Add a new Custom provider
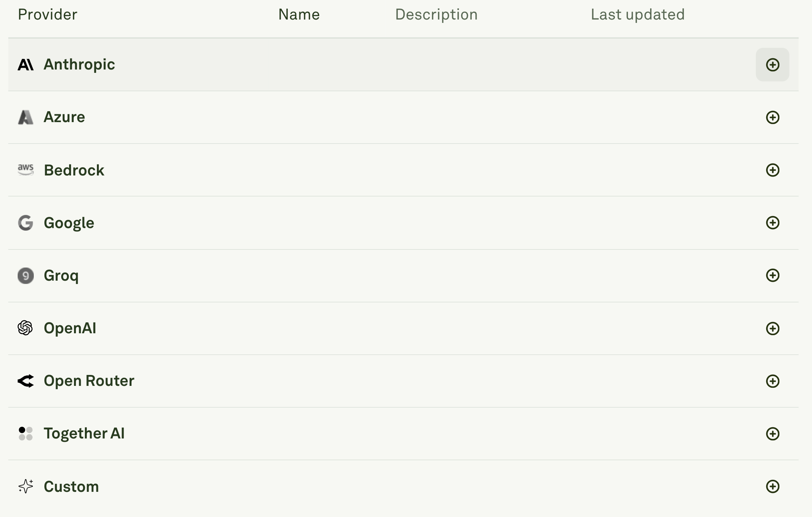Image resolution: width=812 pixels, height=517 pixels. click(773, 486)
